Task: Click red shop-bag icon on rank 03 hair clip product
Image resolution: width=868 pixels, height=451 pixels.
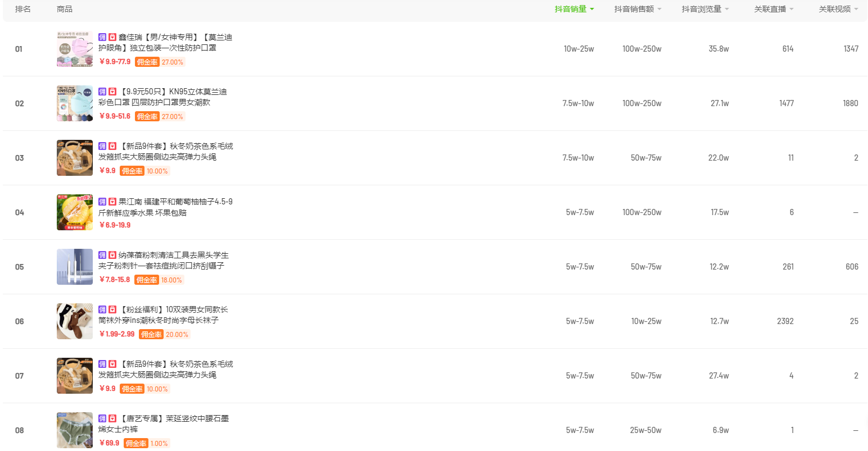Action: tap(112, 146)
